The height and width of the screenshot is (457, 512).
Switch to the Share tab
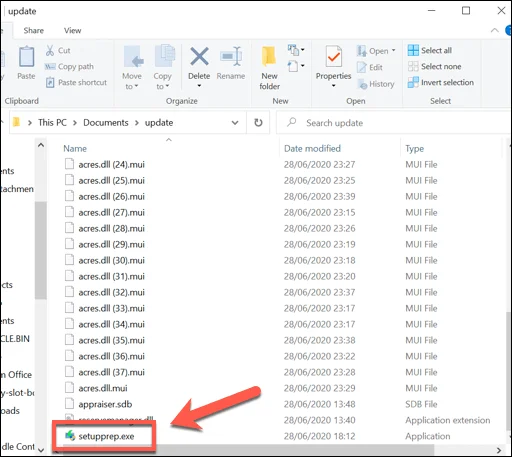pyautogui.click(x=34, y=30)
